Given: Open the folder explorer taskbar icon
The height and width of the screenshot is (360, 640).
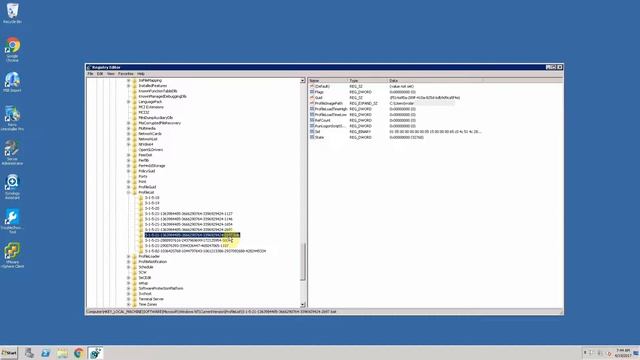Looking at the screenshot, I should [62, 353].
